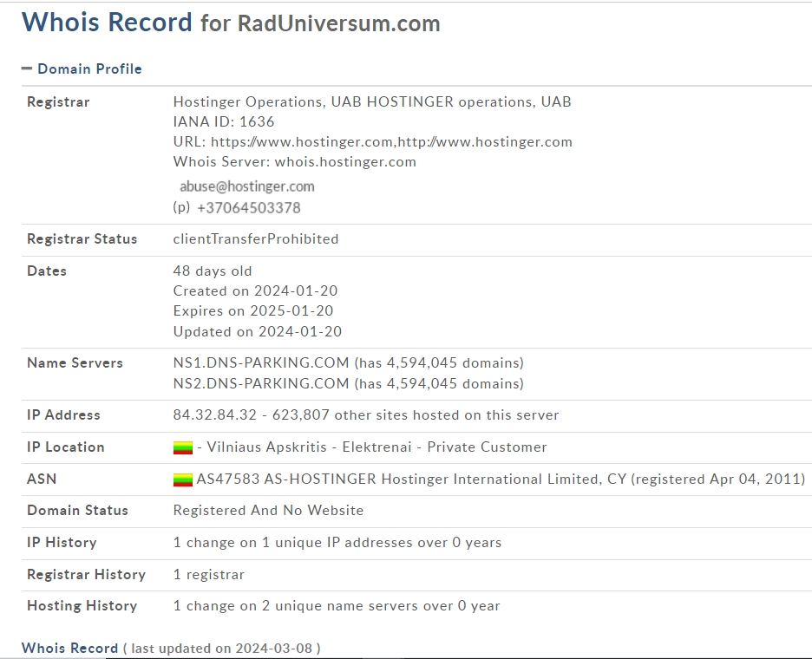This screenshot has width=812, height=659.
Task: Click the '1 registrar' value
Action: [x=209, y=575]
